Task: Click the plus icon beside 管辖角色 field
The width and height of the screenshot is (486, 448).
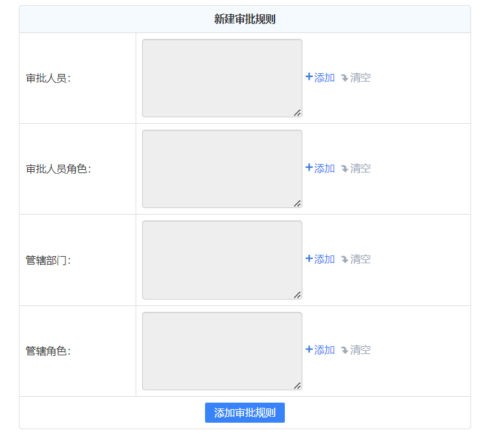Action: (309, 349)
